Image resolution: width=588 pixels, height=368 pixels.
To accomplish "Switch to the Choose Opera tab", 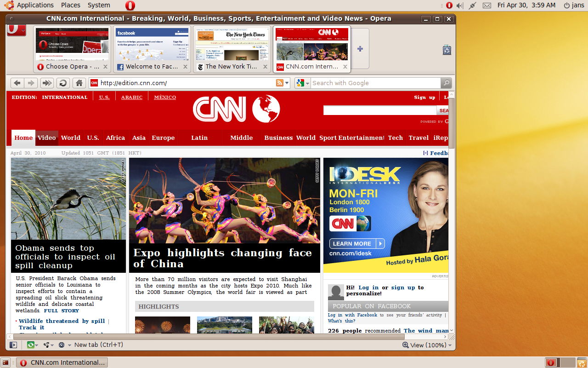I will pos(72,49).
